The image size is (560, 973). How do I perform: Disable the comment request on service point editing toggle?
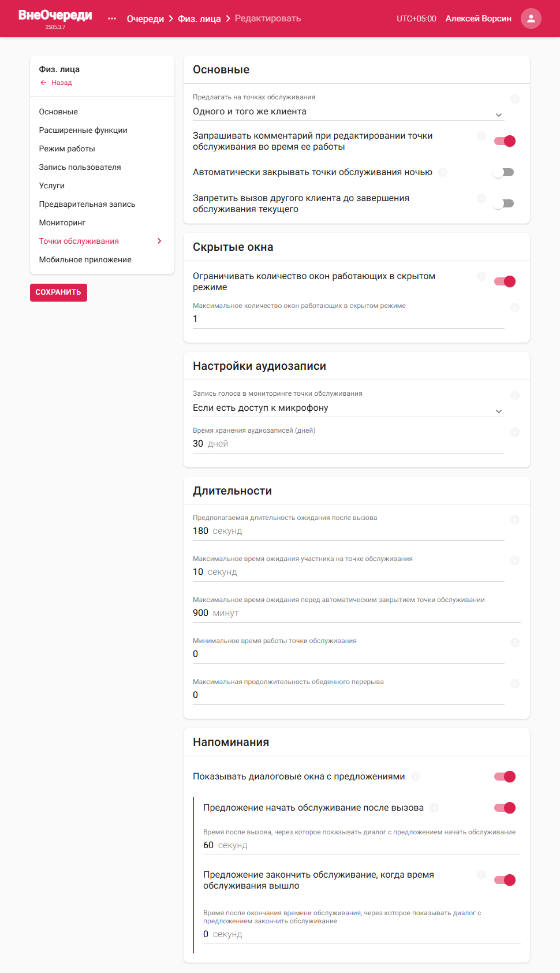(x=505, y=141)
